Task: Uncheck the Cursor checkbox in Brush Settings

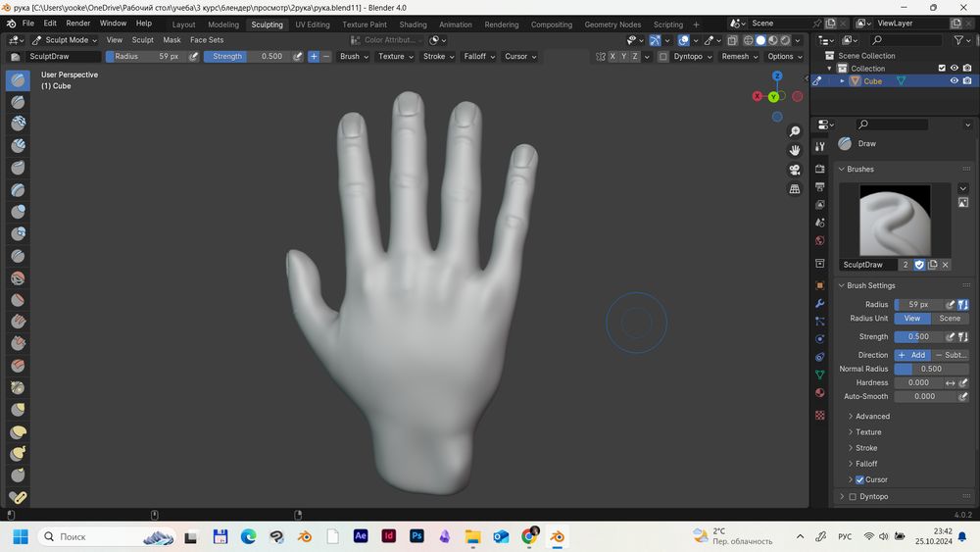Action: (x=859, y=479)
